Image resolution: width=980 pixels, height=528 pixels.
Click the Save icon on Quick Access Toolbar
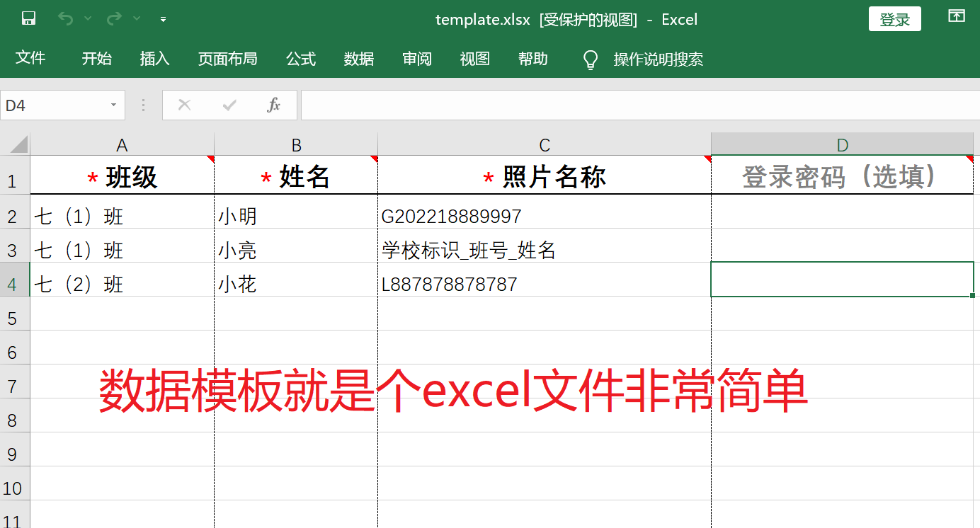coord(28,18)
